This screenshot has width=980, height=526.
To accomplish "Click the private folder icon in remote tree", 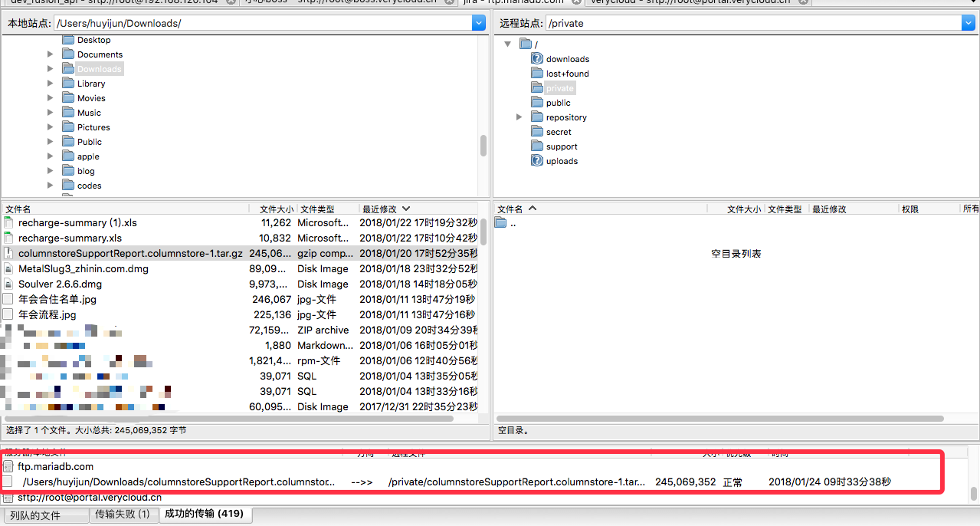I will 537,88.
